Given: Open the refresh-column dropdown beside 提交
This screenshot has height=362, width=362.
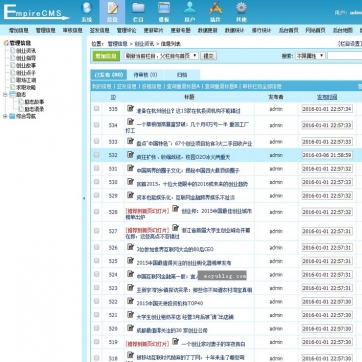Looking at the screenshot, I should pos(161,56).
